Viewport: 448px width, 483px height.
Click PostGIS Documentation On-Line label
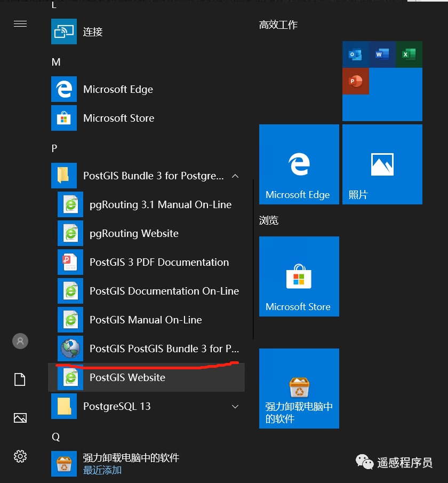164,291
